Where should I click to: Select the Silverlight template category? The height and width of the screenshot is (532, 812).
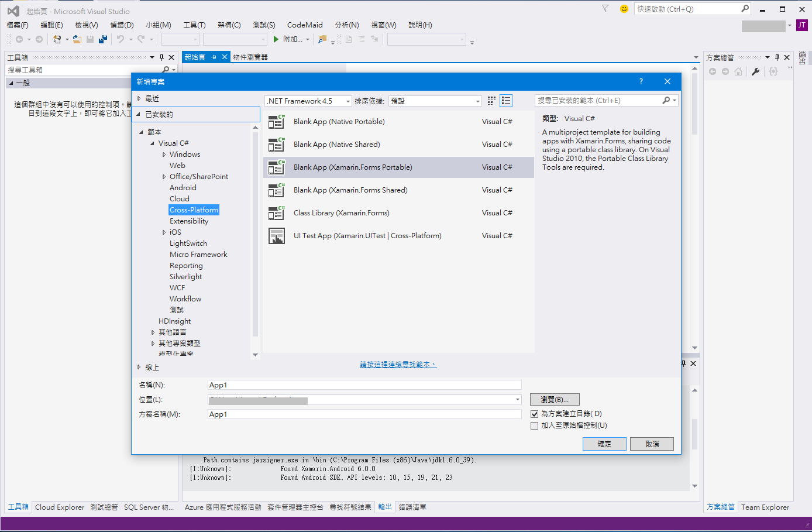pyautogui.click(x=186, y=277)
